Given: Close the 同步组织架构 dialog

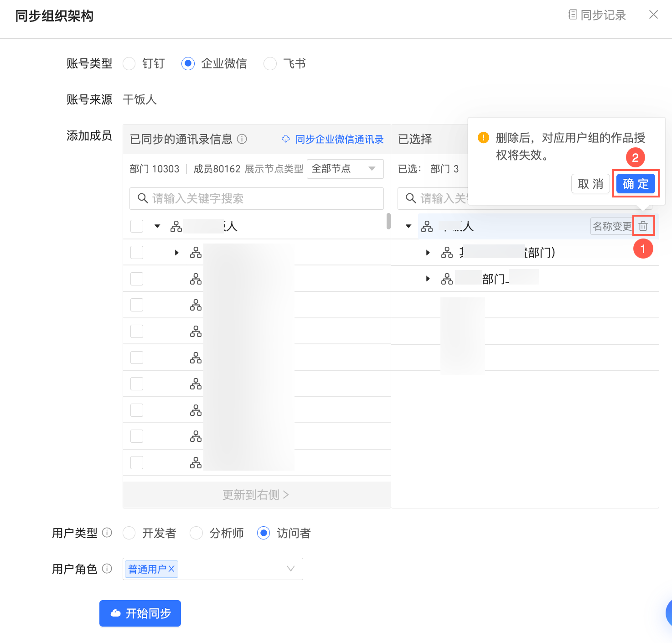Looking at the screenshot, I should coord(653,15).
